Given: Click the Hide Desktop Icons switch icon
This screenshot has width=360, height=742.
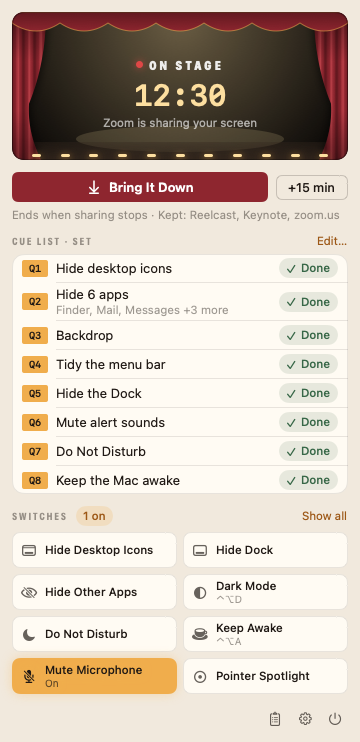Looking at the screenshot, I should pyautogui.click(x=29, y=550).
